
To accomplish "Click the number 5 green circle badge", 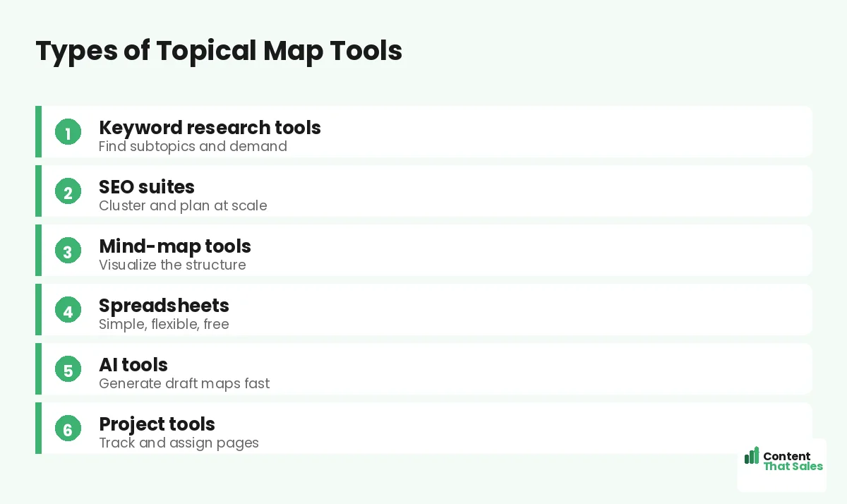I will [x=68, y=369].
